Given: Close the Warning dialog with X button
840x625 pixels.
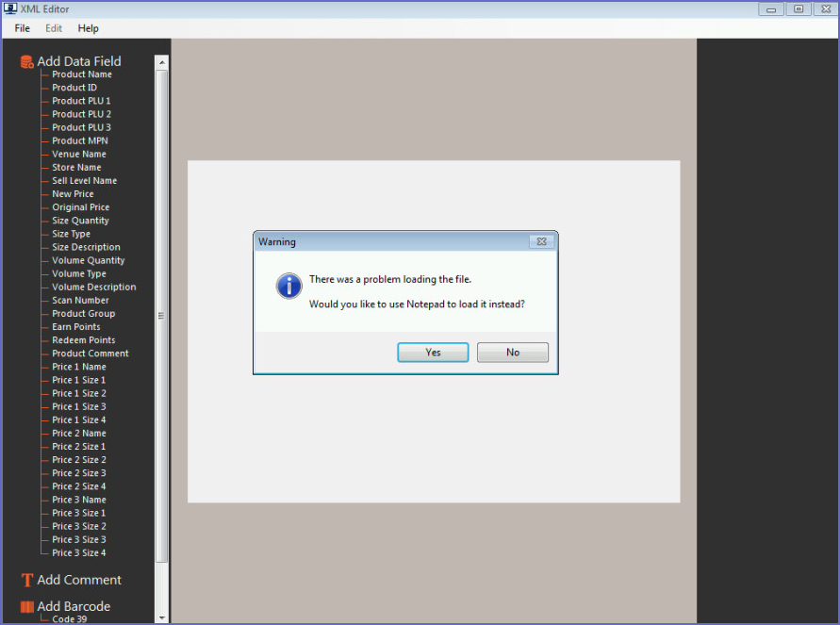Looking at the screenshot, I should click(x=541, y=242).
